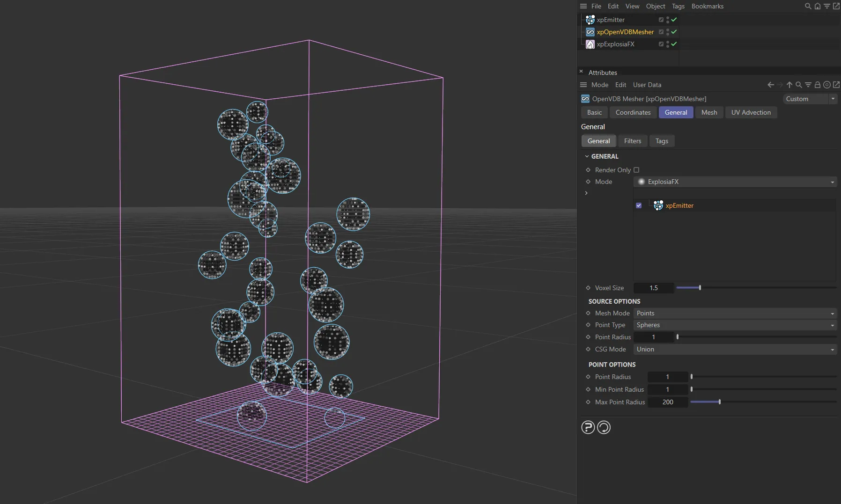Viewport: 841px width, 504px height.
Task: Enable the Render Only checkbox
Action: click(x=636, y=170)
